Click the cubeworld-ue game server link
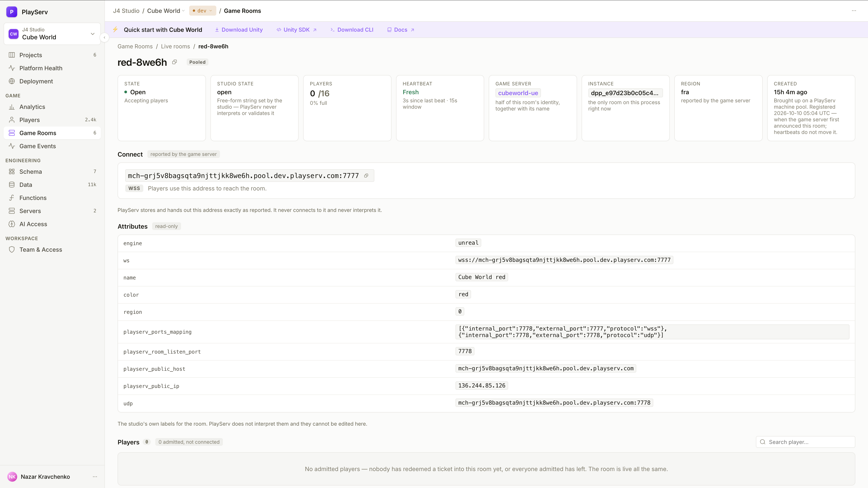 (518, 93)
